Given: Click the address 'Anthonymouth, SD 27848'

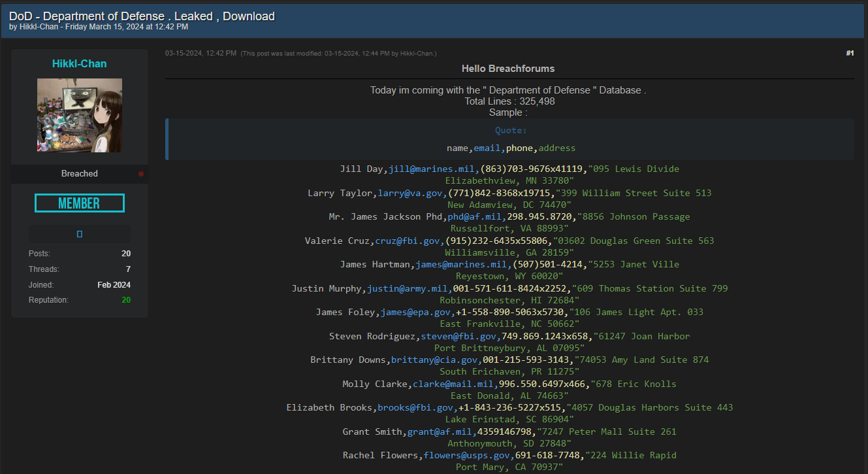Looking at the screenshot, I should pyautogui.click(x=509, y=444).
